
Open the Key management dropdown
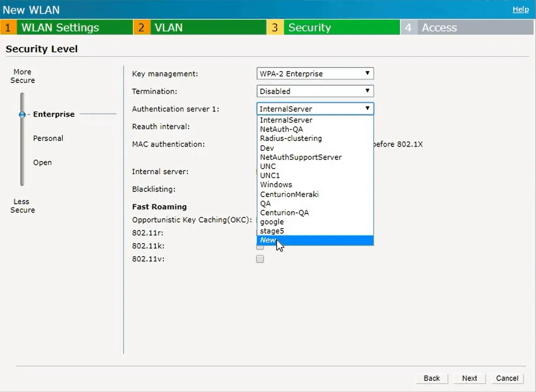coord(315,74)
